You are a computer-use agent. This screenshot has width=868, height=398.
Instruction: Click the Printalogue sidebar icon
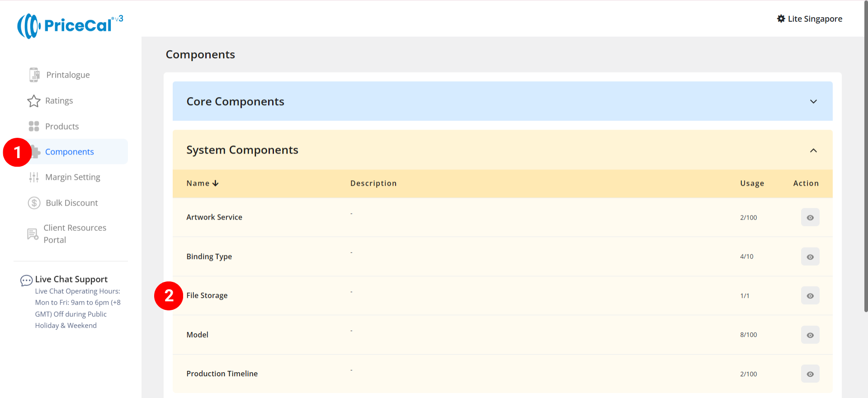click(34, 75)
